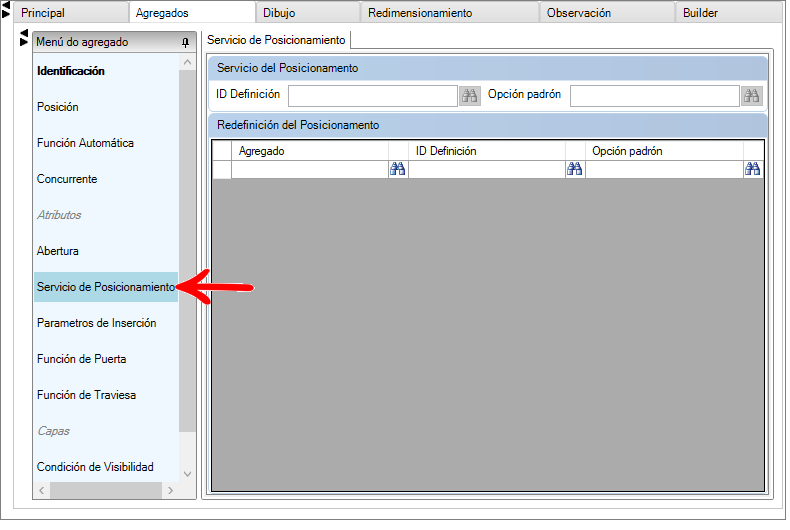Open binoculars search next to ID Definición field

point(470,96)
